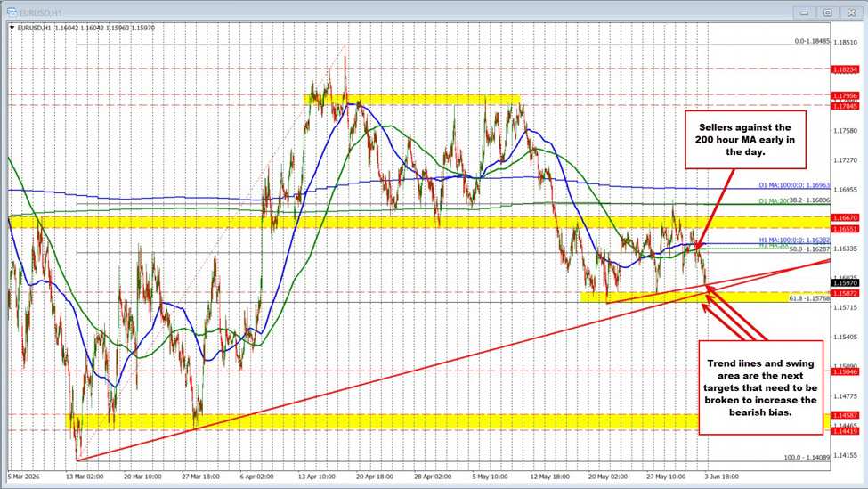Click the D1 MA:100:0:0: 1.16963 indicator label

[794, 186]
